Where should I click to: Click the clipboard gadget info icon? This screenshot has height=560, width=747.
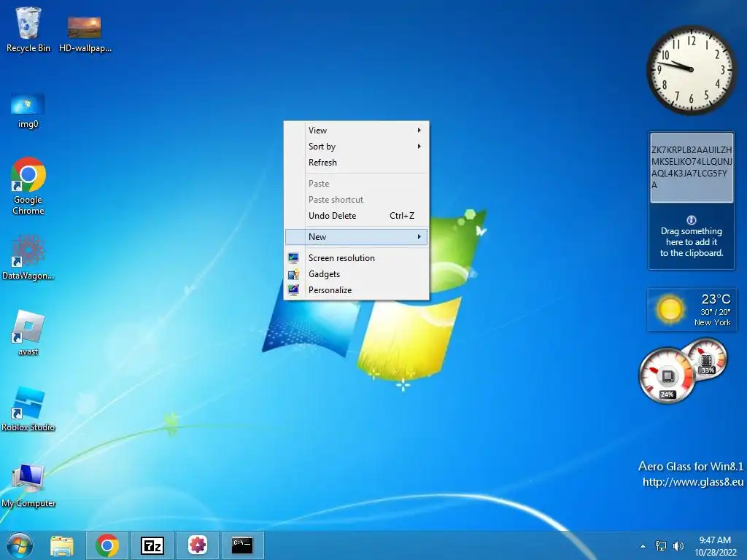(692, 220)
